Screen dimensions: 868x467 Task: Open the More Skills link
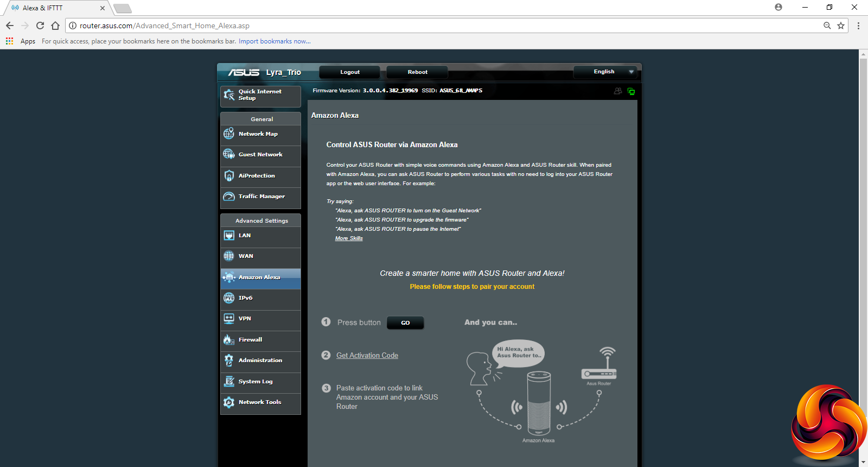[x=349, y=238]
